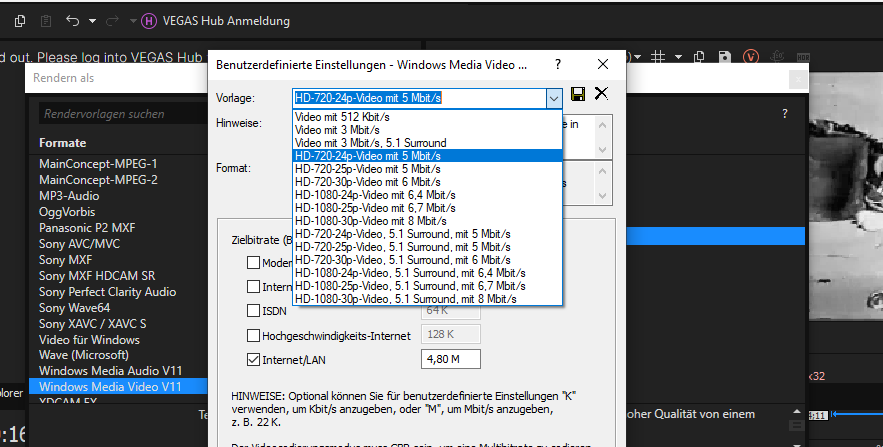Click the purple VEGAS Hub H icon
Image resolution: width=883 pixels, height=447 pixels.
click(149, 21)
